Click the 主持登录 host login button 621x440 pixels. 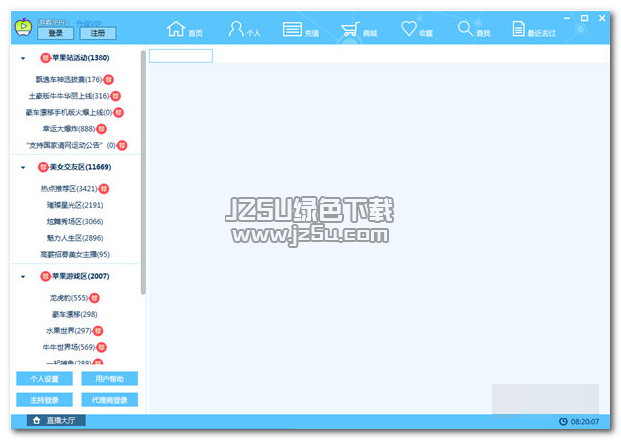click(x=44, y=400)
